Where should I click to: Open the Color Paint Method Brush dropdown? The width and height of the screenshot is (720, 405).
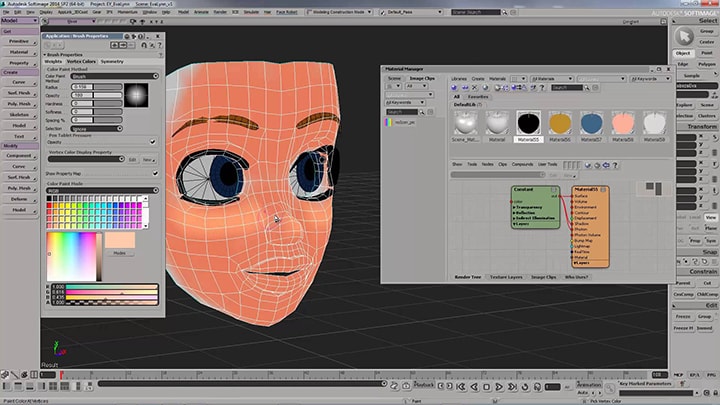(115, 76)
